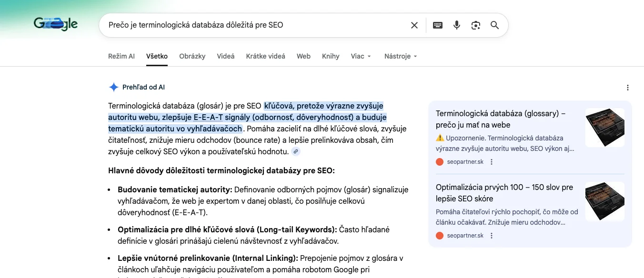
Task: Expand the Viac dropdown
Action: pos(361,56)
